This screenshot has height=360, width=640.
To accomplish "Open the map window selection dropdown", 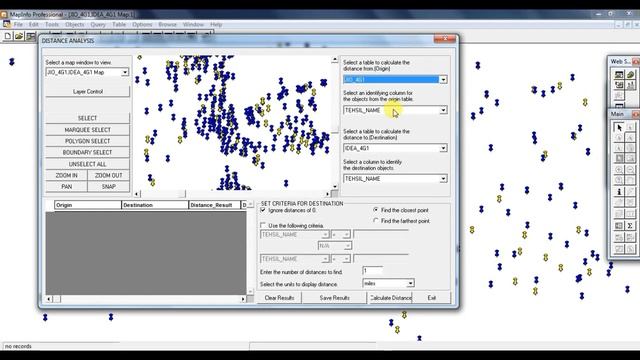I will (x=125, y=72).
